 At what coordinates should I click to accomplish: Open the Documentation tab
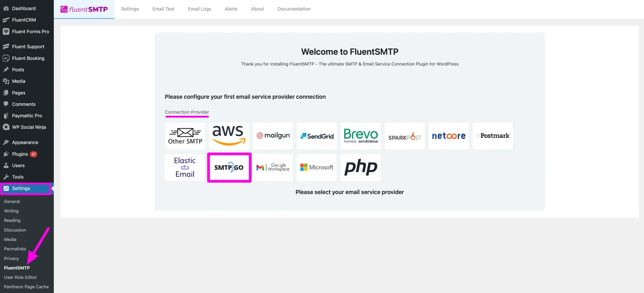click(294, 9)
